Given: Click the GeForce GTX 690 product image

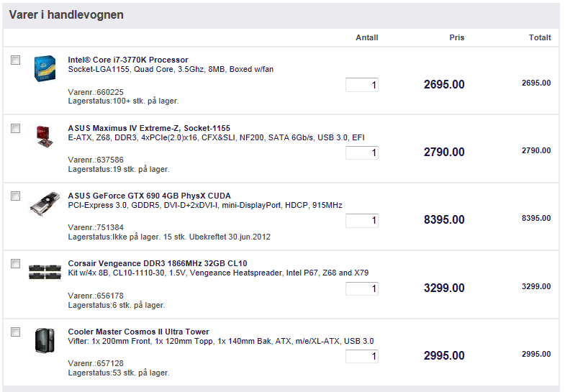Looking at the screenshot, I should (45, 204).
